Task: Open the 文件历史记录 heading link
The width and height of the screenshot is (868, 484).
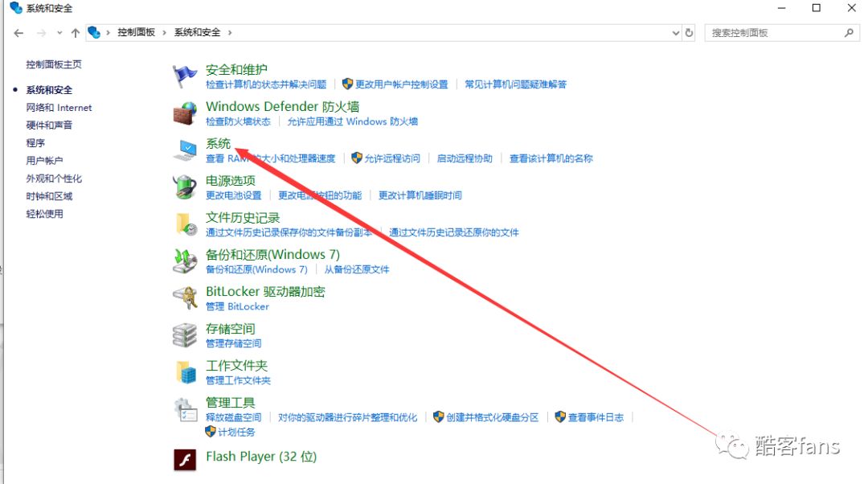Action: [x=243, y=218]
